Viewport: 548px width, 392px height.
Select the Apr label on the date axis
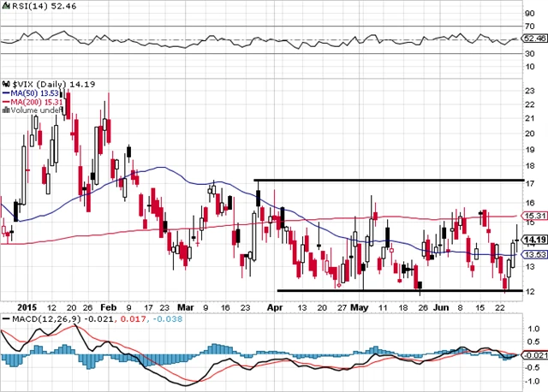click(275, 306)
